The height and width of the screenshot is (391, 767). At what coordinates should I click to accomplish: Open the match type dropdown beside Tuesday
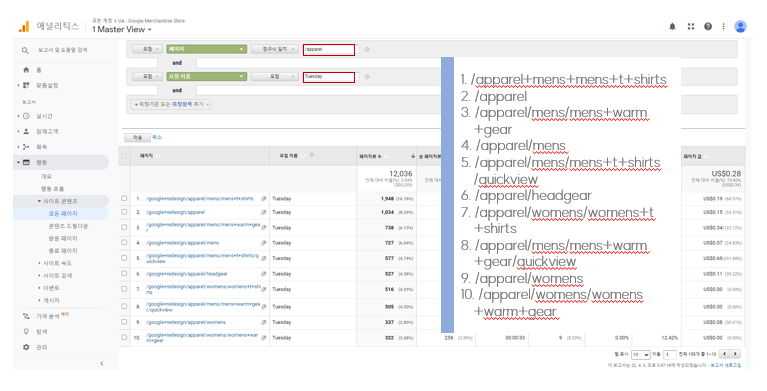tap(274, 77)
